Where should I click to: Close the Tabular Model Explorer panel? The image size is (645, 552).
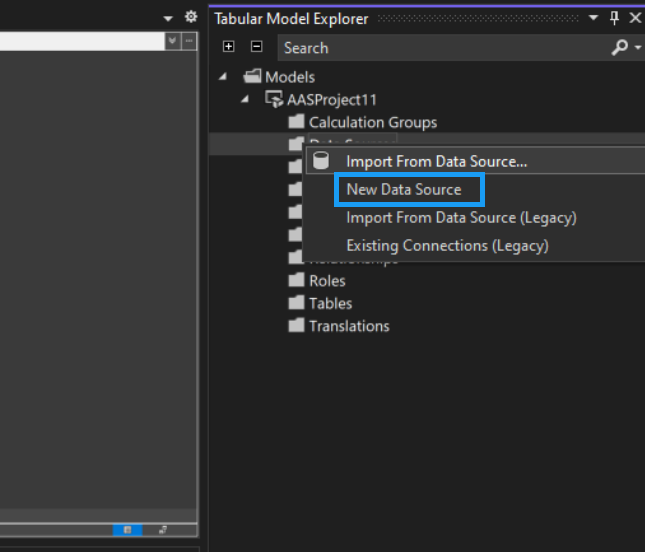tap(635, 18)
